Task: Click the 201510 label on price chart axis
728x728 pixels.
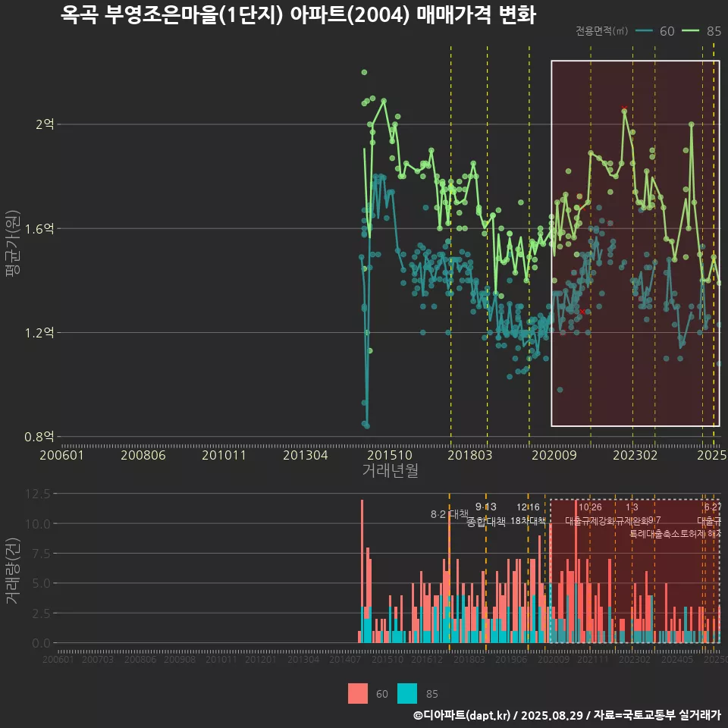Action: click(390, 455)
